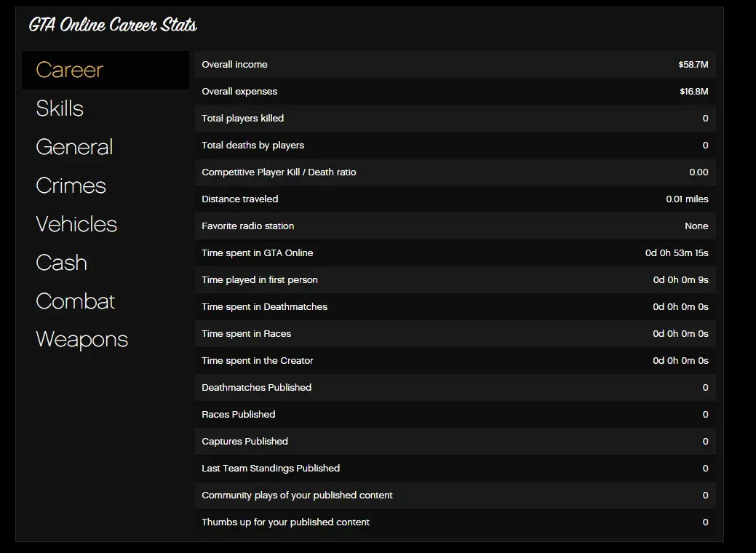Select the Thumbs up for published content row
Image resolution: width=756 pixels, height=553 pixels.
tap(455, 522)
